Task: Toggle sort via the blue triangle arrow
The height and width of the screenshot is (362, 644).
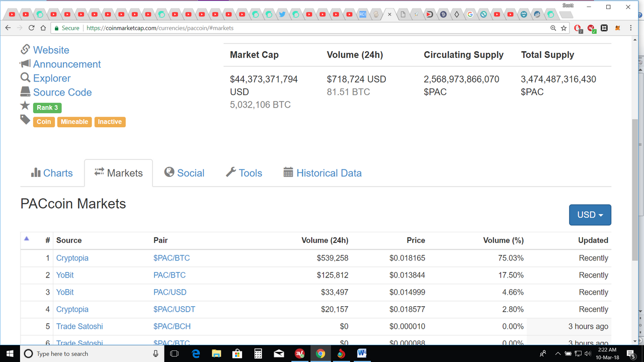Action: [27, 238]
